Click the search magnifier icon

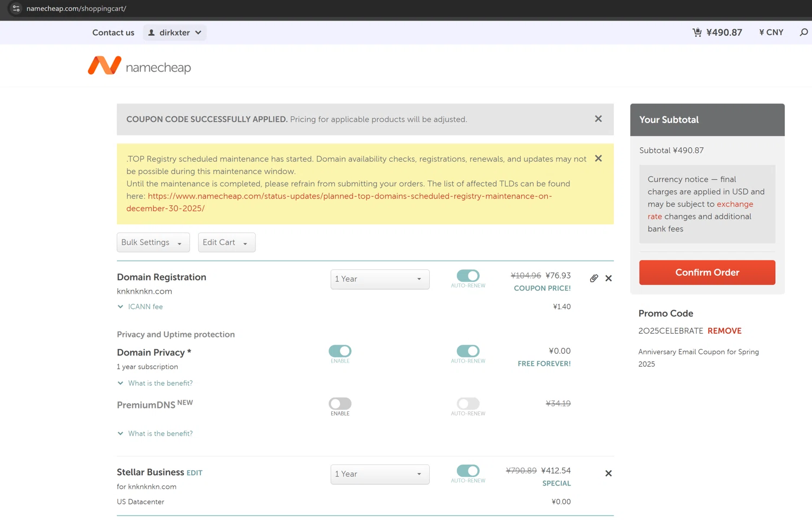pos(804,33)
